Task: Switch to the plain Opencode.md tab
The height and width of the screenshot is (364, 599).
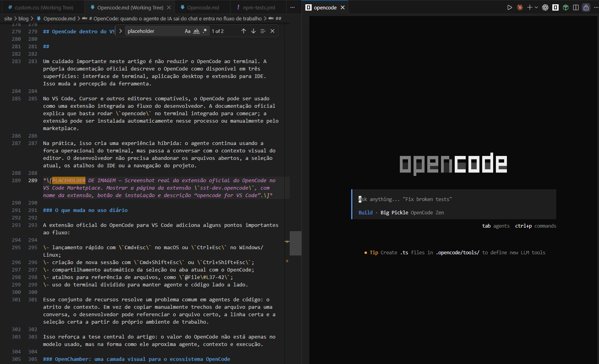Action: (203, 7)
